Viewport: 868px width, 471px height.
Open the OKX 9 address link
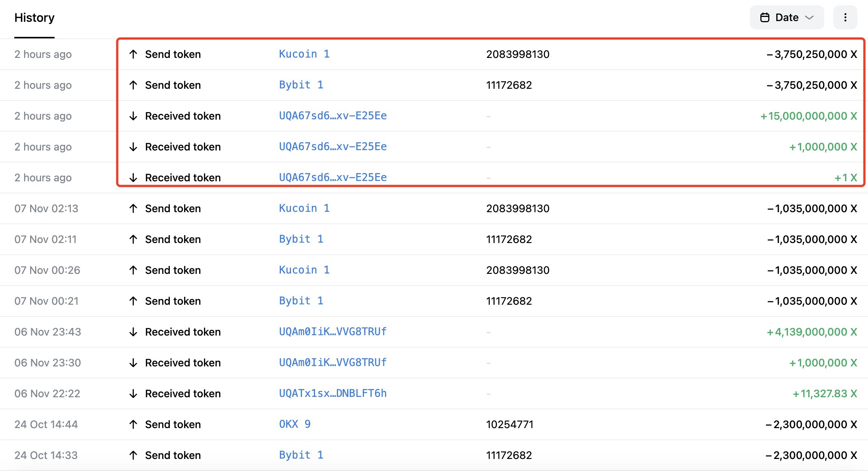coord(295,424)
